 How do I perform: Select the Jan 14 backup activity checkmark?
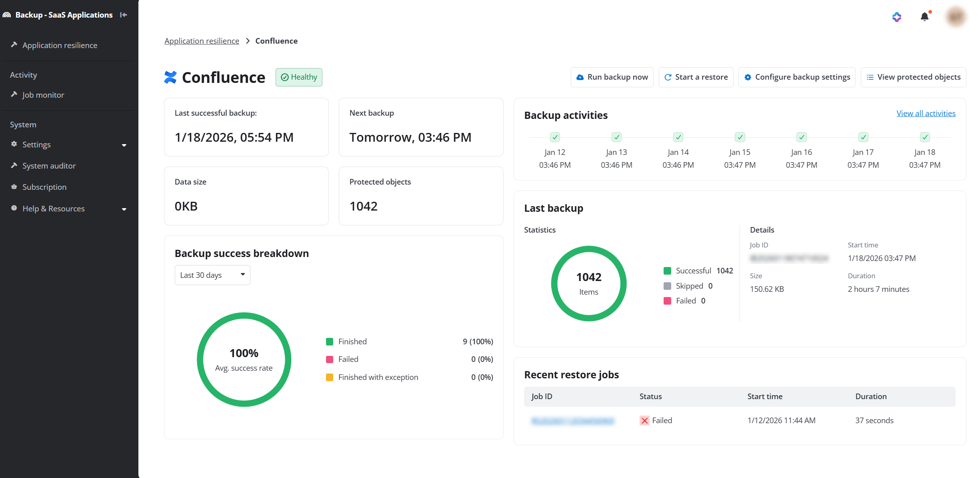click(x=678, y=137)
